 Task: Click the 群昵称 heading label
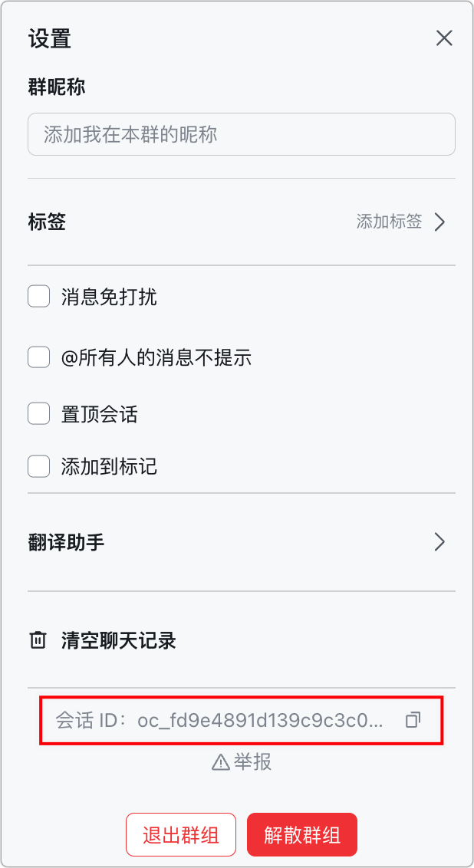57,87
